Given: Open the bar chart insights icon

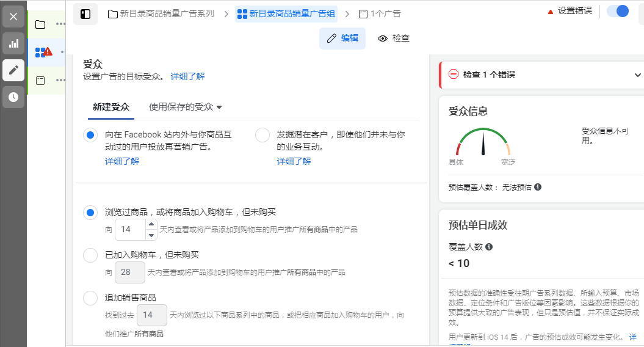Looking at the screenshot, I should click(13, 43).
